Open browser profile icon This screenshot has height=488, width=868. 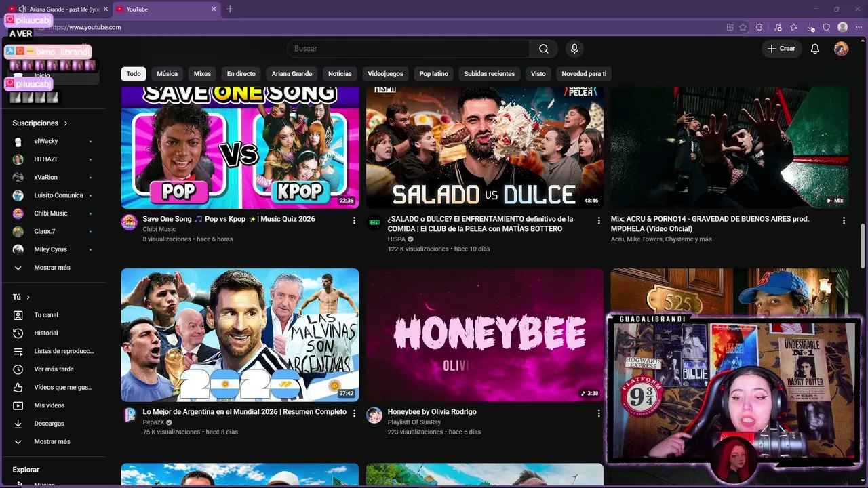(x=843, y=27)
